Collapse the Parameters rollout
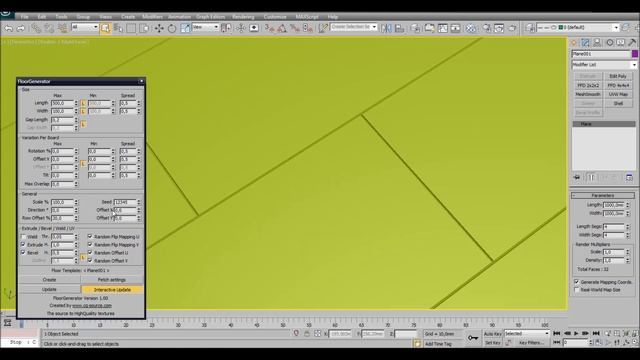Viewport: 640px width, 360px height. click(603, 196)
